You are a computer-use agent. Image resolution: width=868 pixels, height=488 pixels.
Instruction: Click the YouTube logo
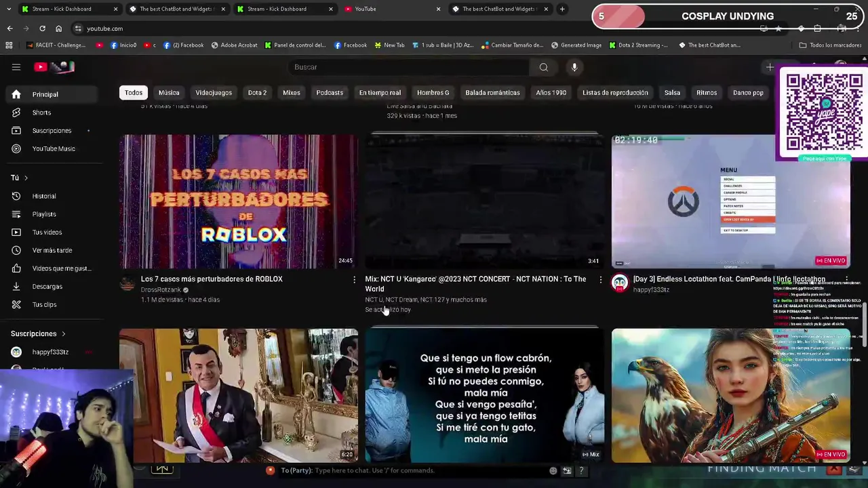(54, 67)
